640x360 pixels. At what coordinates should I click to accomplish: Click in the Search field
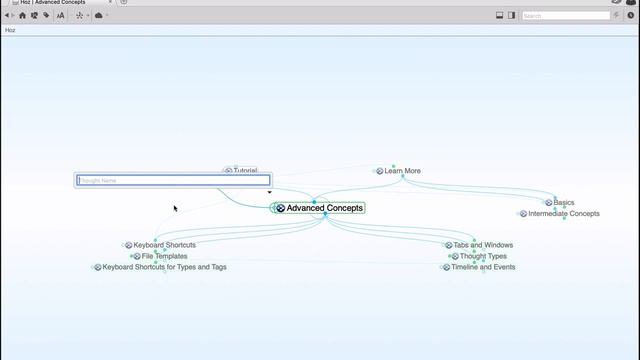point(566,16)
